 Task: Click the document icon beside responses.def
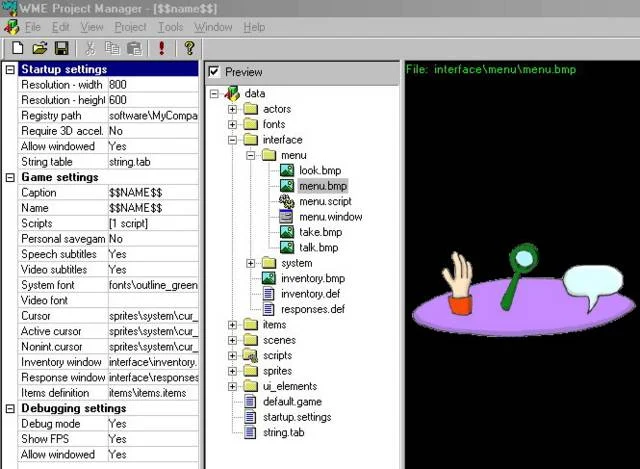(268, 309)
